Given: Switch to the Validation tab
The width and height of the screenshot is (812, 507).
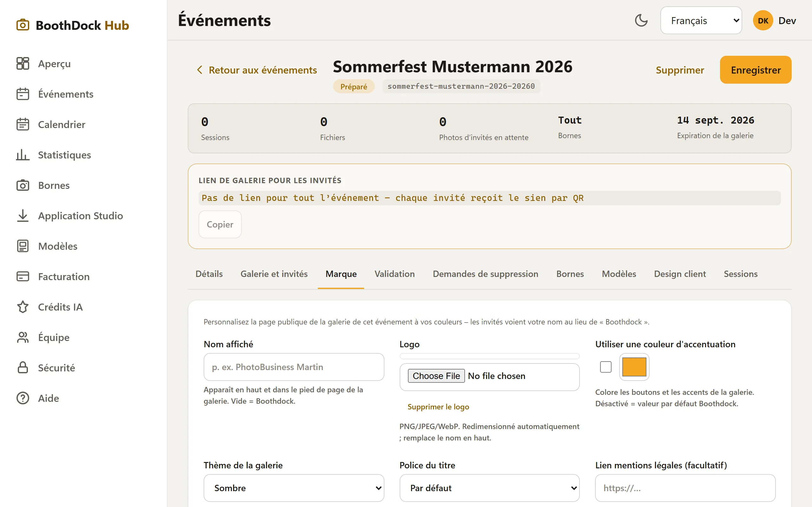Looking at the screenshot, I should pyautogui.click(x=395, y=274).
